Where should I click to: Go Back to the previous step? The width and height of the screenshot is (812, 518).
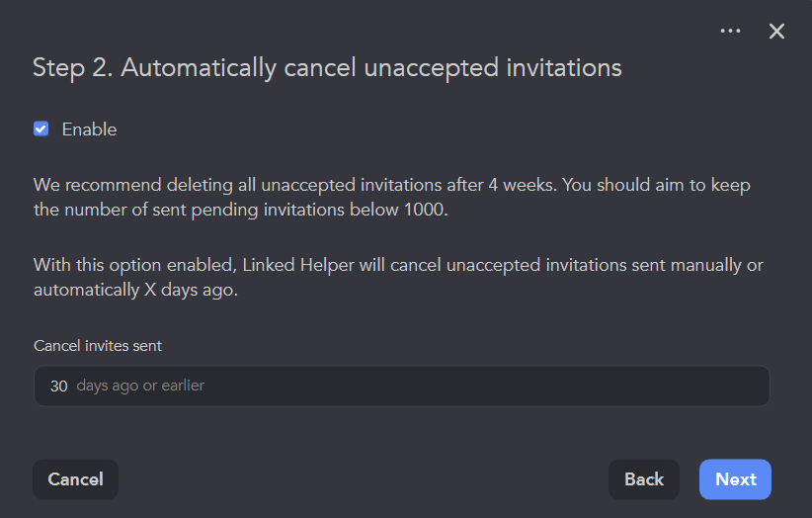[643, 479]
